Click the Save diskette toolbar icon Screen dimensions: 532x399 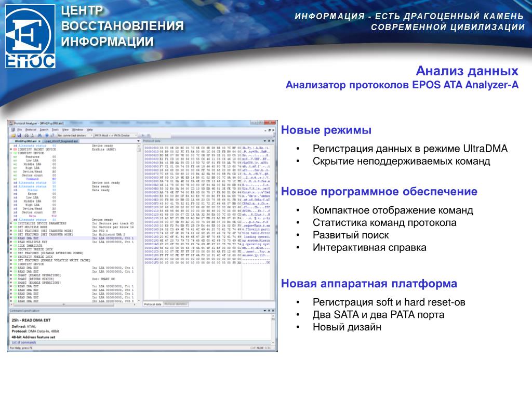(19, 136)
